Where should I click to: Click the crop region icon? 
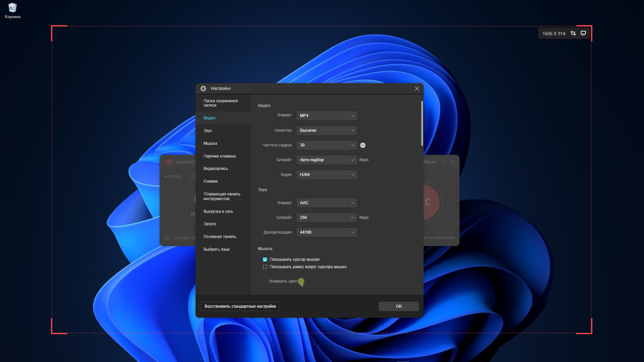pos(573,33)
